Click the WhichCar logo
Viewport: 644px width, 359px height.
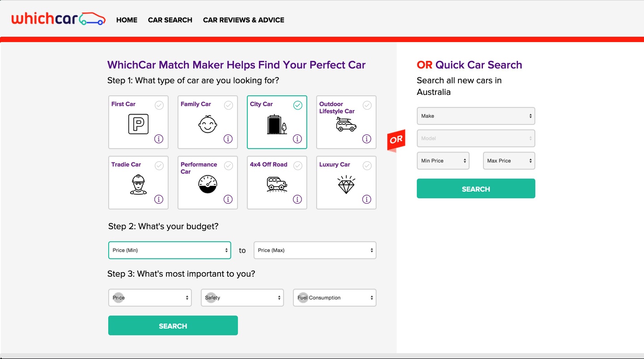click(58, 19)
